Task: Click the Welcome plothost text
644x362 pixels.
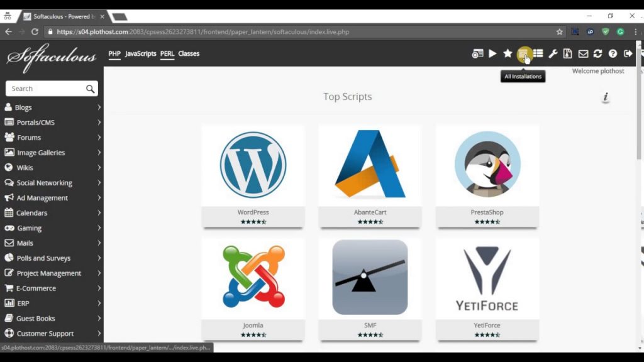Action: (x=598, y=71)
